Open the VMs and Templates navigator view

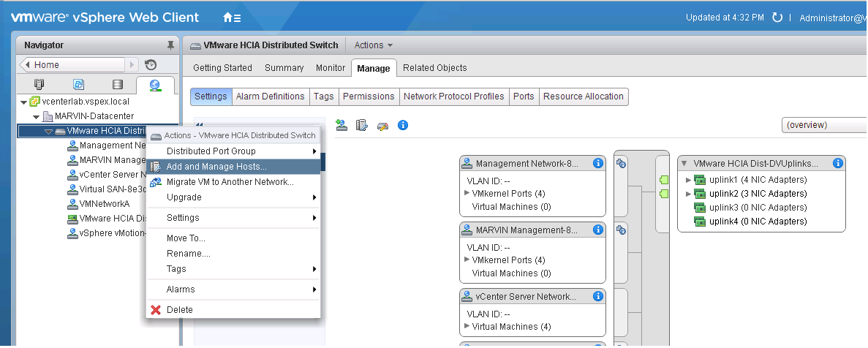(x=78, y=85)
